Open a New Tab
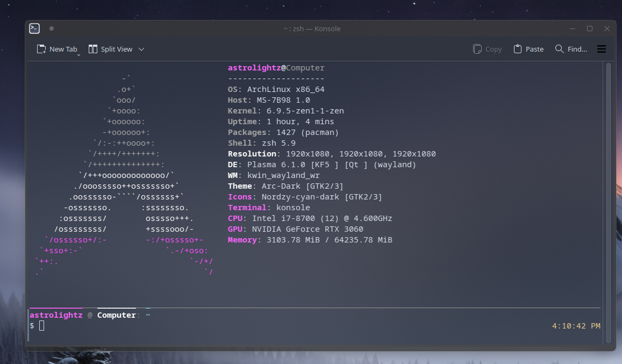The height and width of the screenshot is (364, 622). (x=57, y=49)
